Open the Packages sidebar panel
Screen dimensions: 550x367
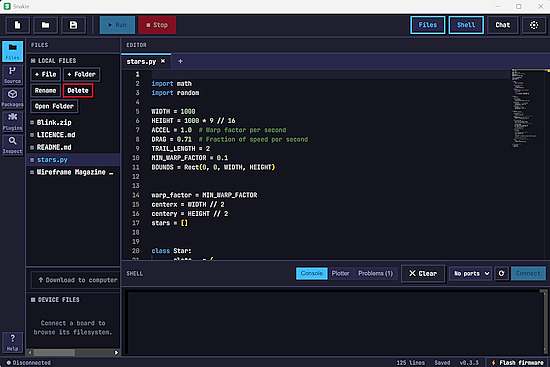click(x=12, y=98)
